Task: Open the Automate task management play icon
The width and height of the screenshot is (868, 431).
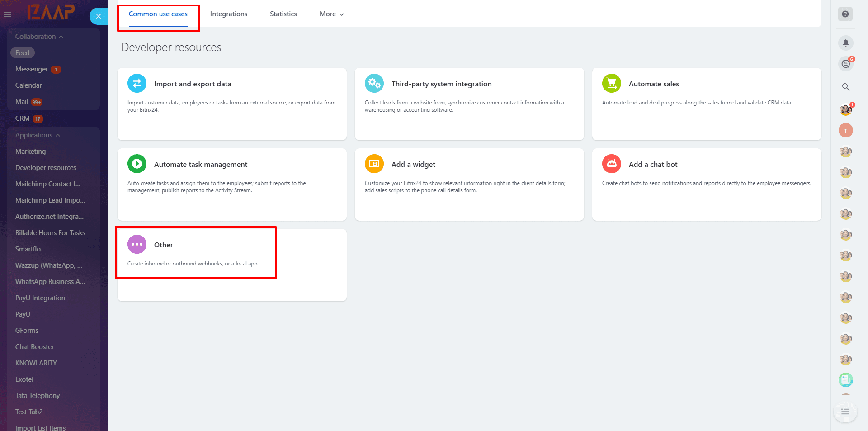Action: [x=137, y=164]
